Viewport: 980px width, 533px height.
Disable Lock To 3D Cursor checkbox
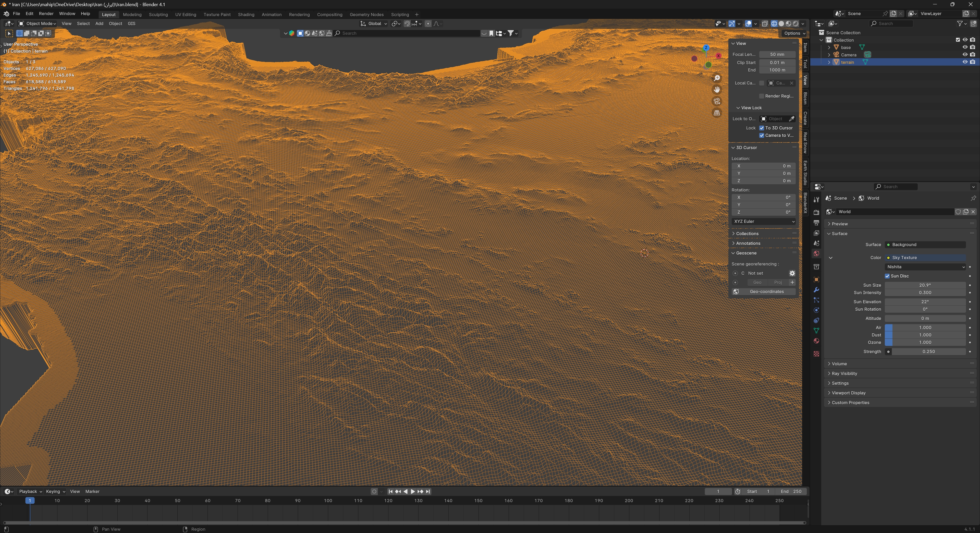[762, 128]
